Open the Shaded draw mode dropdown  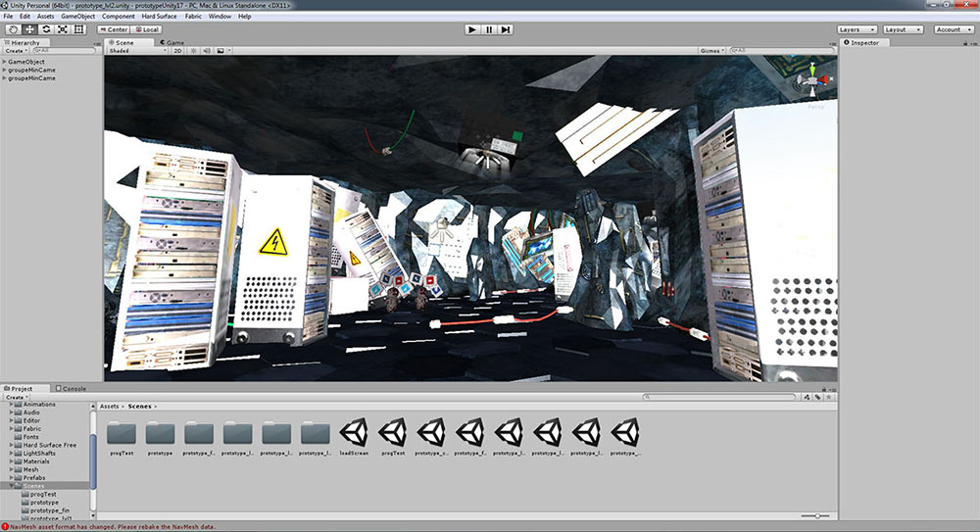[137, 50]
